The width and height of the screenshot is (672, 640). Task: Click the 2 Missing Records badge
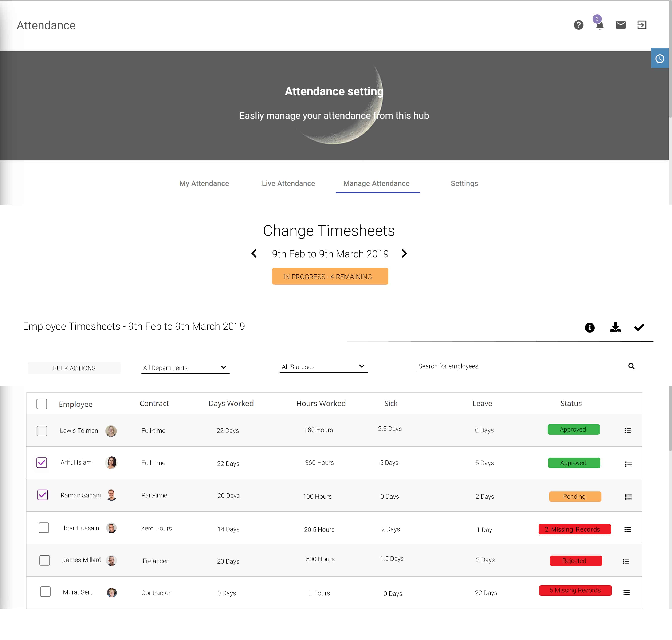(x=575, y=529)
